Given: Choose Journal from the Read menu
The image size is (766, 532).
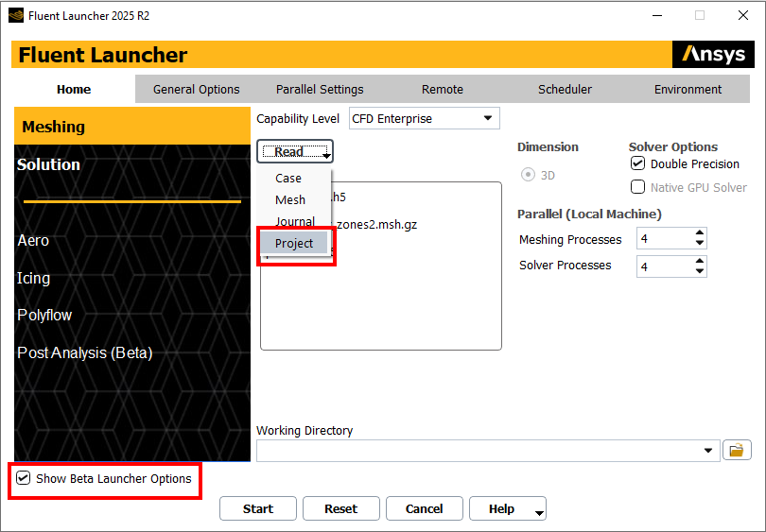Looking at the screenshot, I should (x=294, y=221).
